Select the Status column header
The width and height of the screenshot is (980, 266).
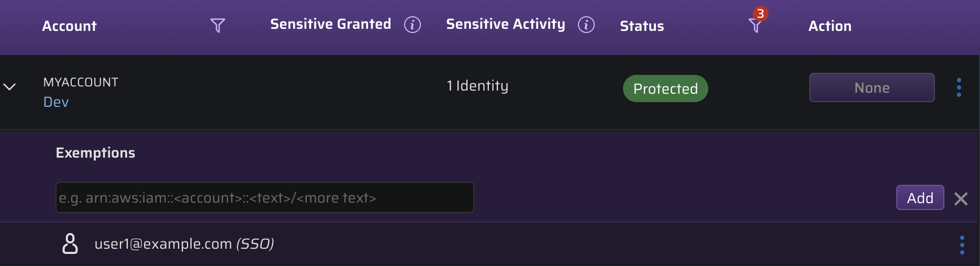642,26
